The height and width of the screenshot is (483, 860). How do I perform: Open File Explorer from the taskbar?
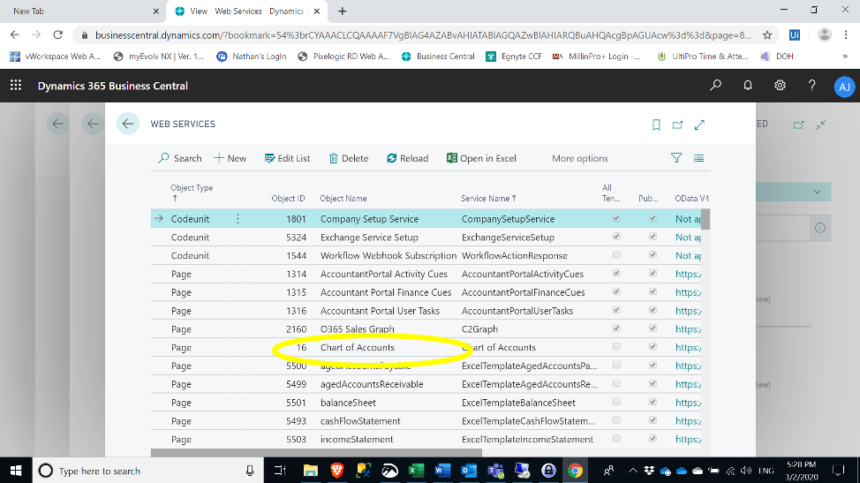pos(310,470)
